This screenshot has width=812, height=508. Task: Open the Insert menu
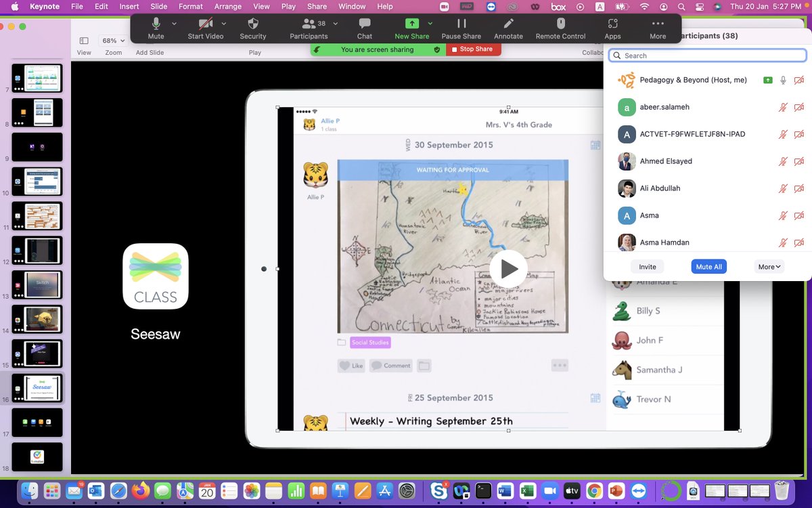click(129, 7)
